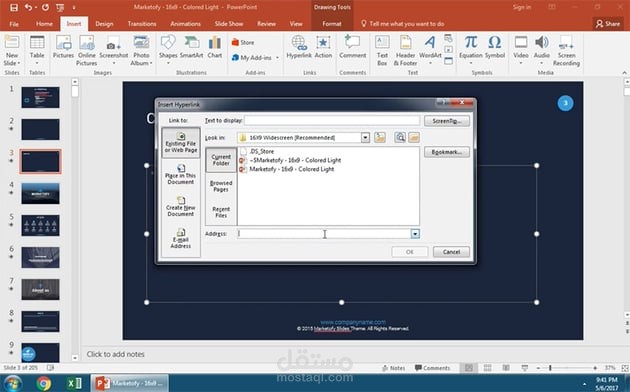Click the Save icon in title bar
Screen dimensions: 630x392
pos(14,7)
